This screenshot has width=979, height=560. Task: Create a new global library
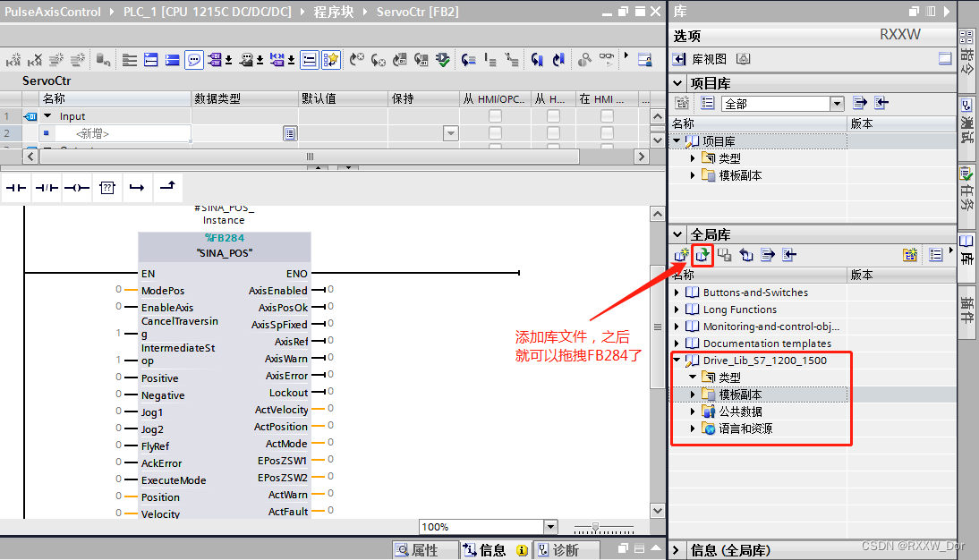click(680, 255)
